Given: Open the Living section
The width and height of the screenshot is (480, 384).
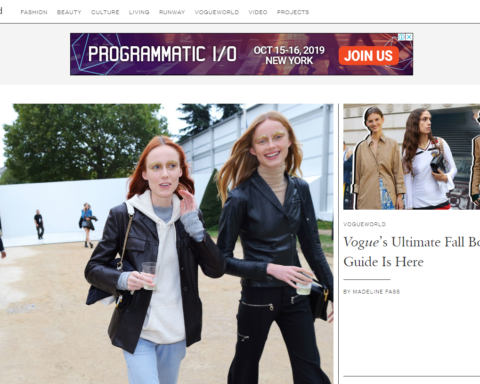Looking at the screenshot, I should 139,12.
